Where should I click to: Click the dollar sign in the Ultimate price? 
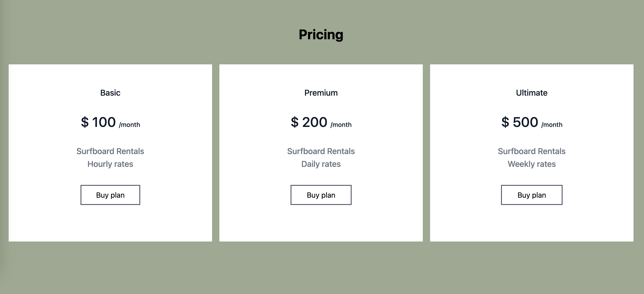(x=505, y=122)
